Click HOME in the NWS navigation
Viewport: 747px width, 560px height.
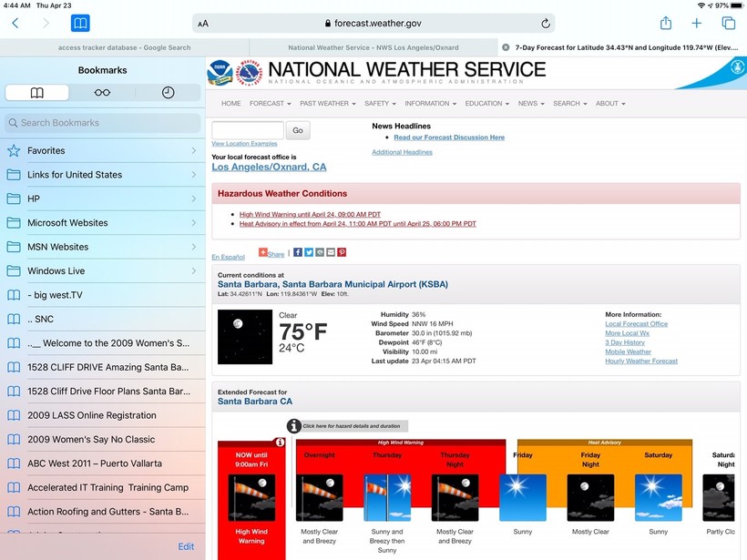click(x=231, y=103)
